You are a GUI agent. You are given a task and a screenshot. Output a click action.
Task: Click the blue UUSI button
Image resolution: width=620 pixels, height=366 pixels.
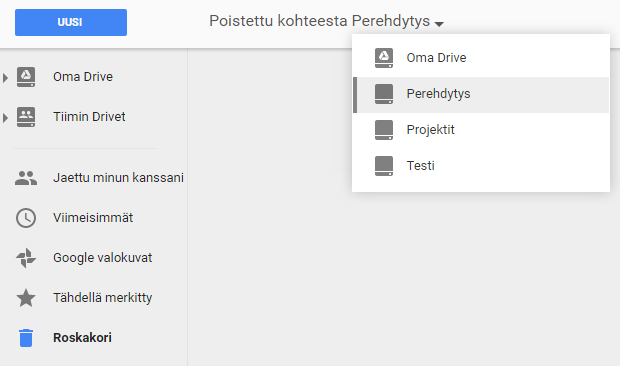click(71, 23)
